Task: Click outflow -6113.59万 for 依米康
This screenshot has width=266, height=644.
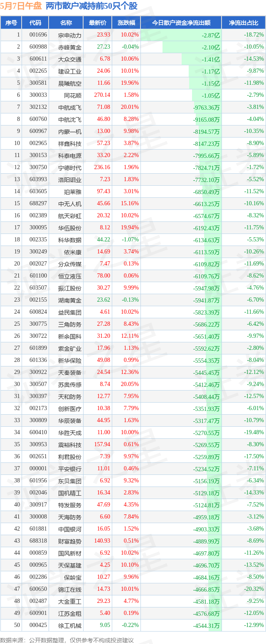Action: coord(207,252)
